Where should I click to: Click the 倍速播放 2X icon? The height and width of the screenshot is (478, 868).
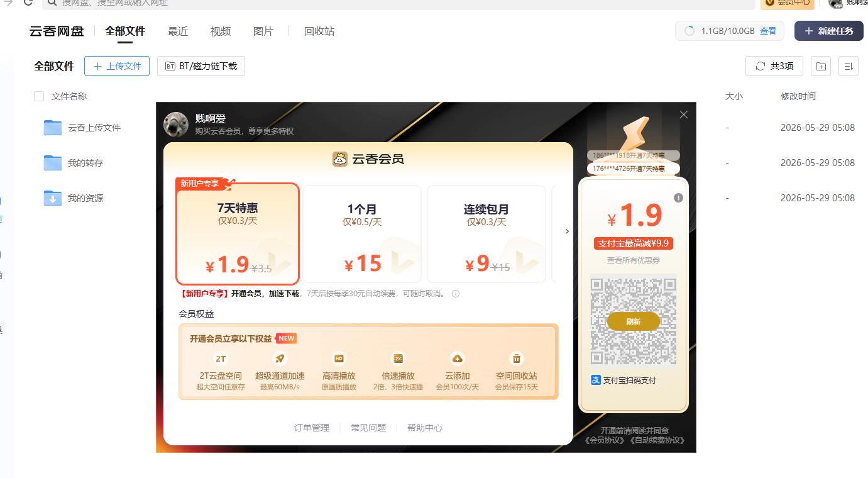tap(398, 358)
